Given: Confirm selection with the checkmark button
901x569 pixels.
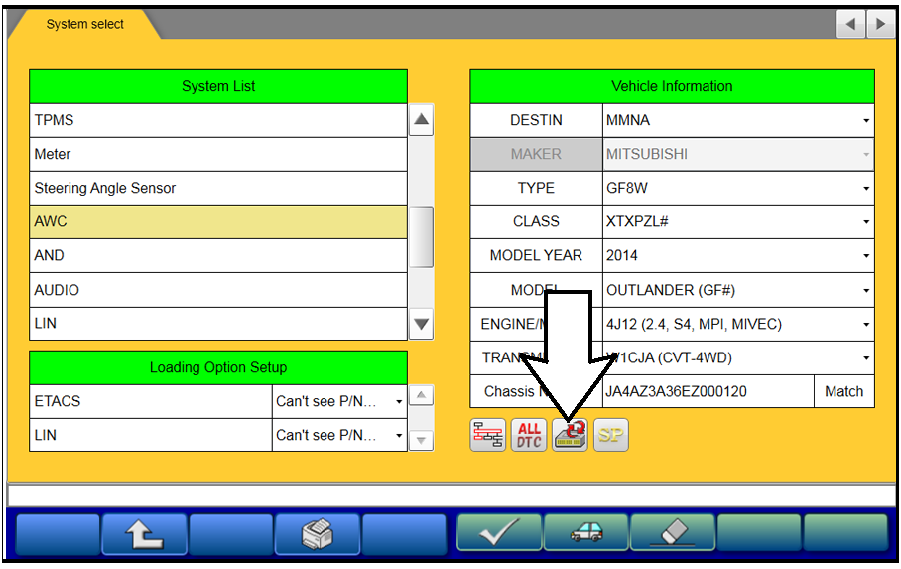Looking at the screenshot, I should tap(499, 533).
